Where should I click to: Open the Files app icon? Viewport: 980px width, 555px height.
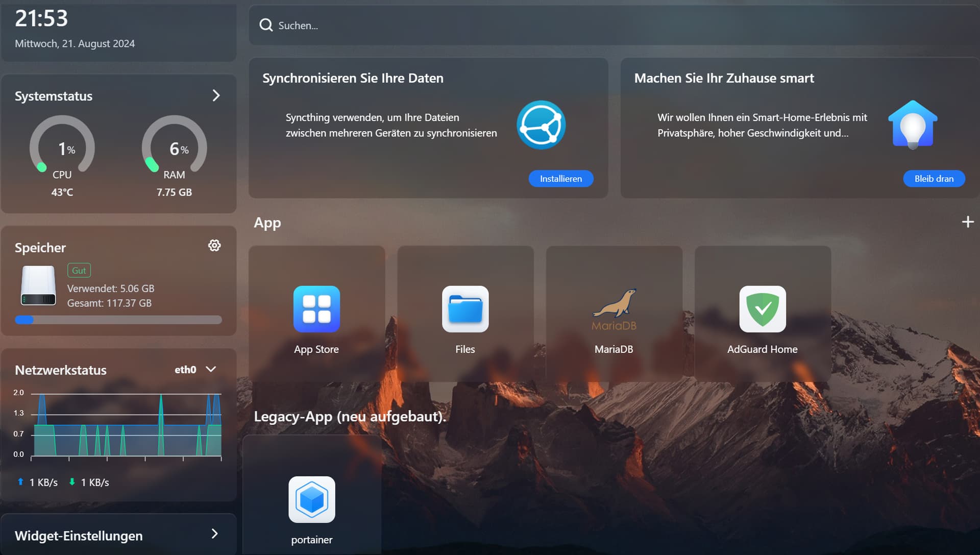(x=465, y=309)
